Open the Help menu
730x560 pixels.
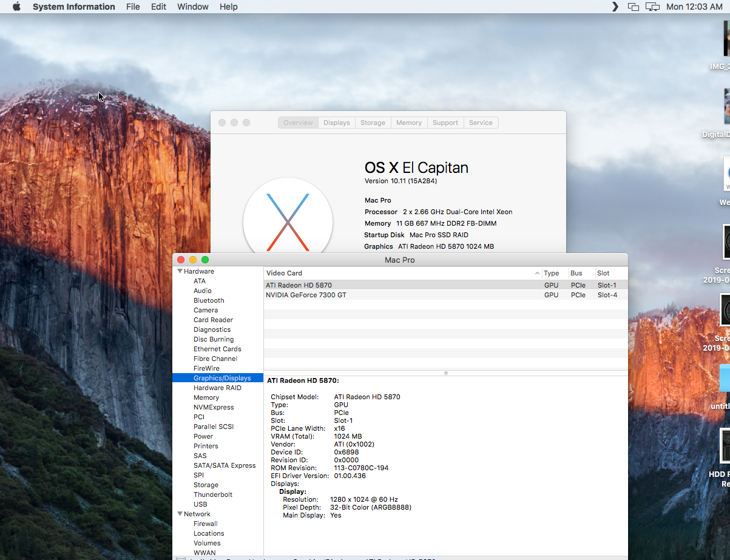tap(229, 7)
